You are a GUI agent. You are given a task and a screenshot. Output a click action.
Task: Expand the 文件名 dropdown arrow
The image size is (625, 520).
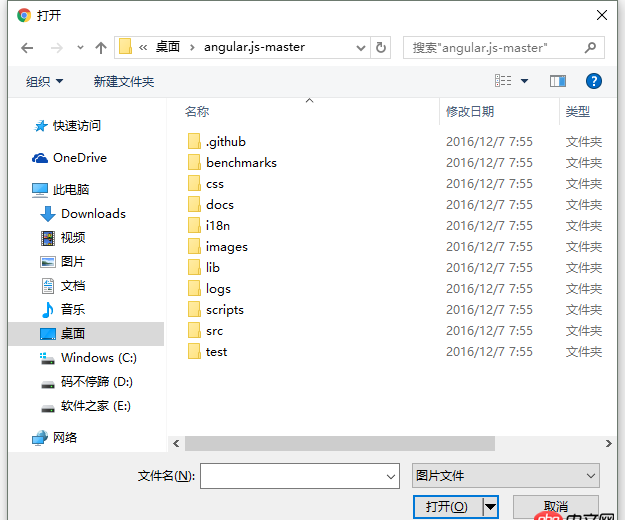click(x=391, y=476)
